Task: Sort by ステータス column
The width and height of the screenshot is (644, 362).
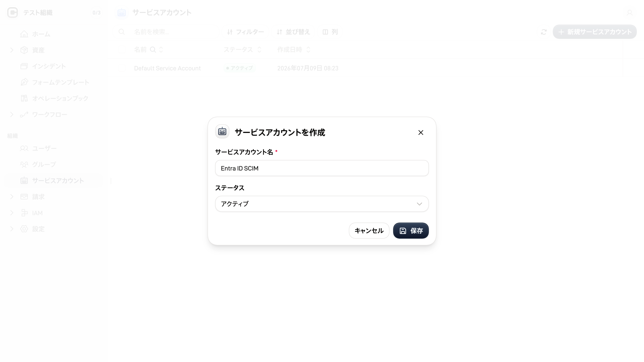Action: pos(259,49)
